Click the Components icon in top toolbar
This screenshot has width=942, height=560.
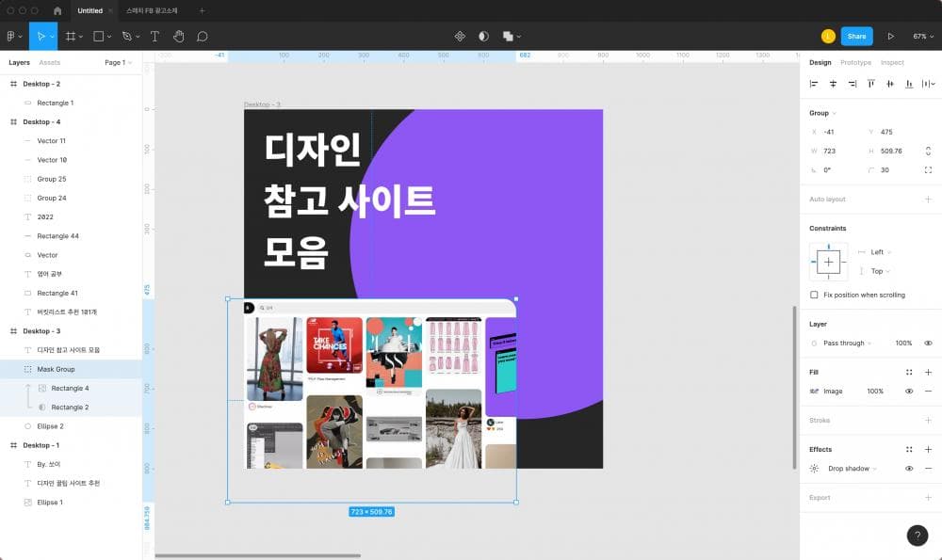coord(460,36)
